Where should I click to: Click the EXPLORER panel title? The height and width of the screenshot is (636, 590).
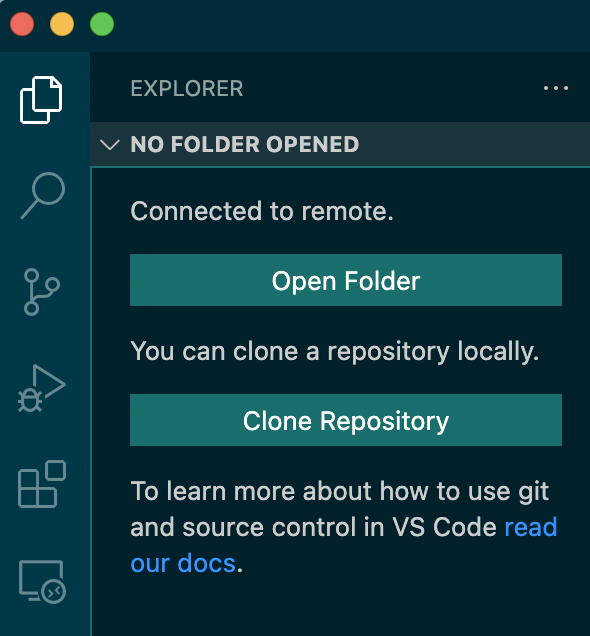coord(187,88)
